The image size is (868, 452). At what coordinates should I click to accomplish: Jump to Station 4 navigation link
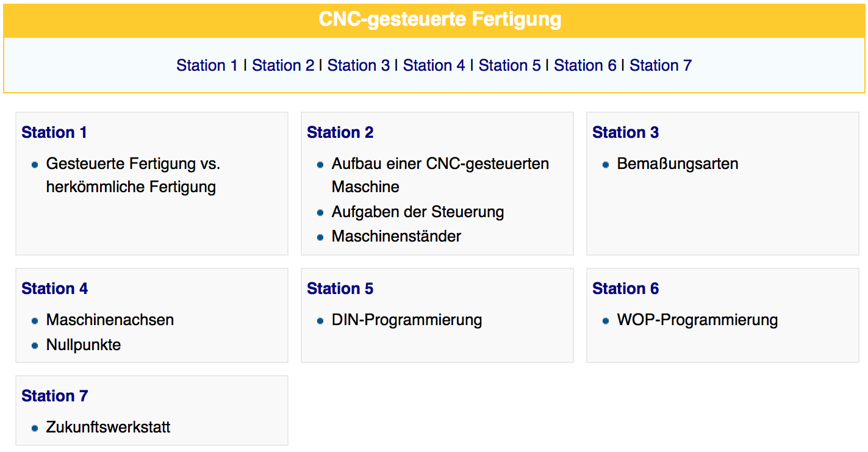[x=434, y=65]
